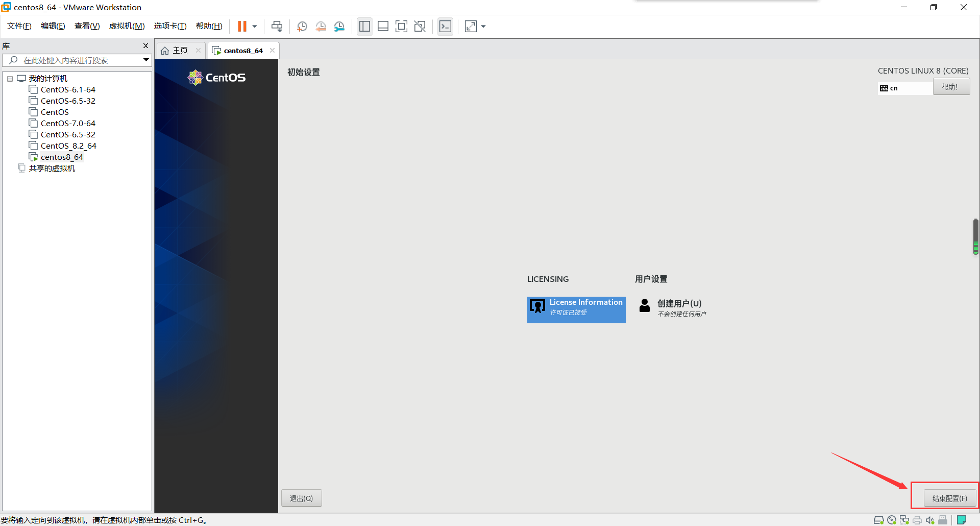Suspend the virtual machine

pyautogui.click(x=242, y=26)
